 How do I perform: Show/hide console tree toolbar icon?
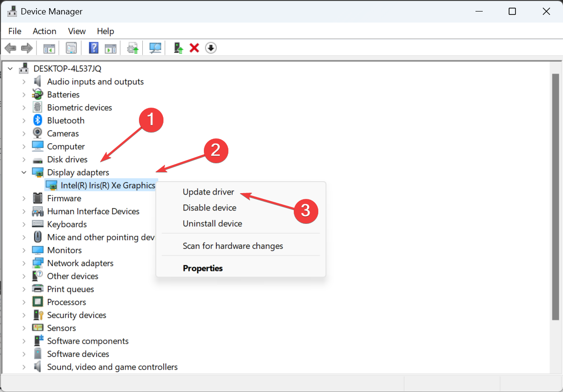tap(49, 48)
